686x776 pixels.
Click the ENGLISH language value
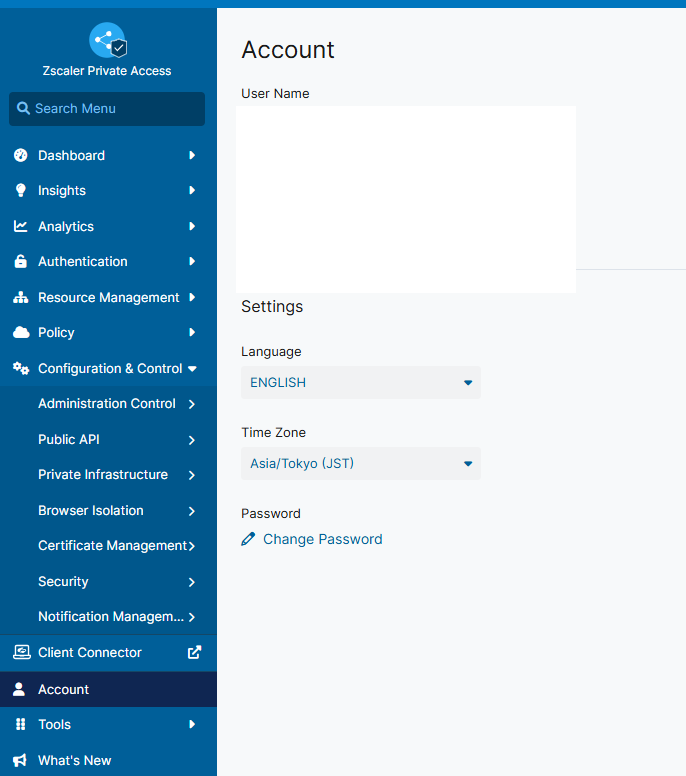278,383
